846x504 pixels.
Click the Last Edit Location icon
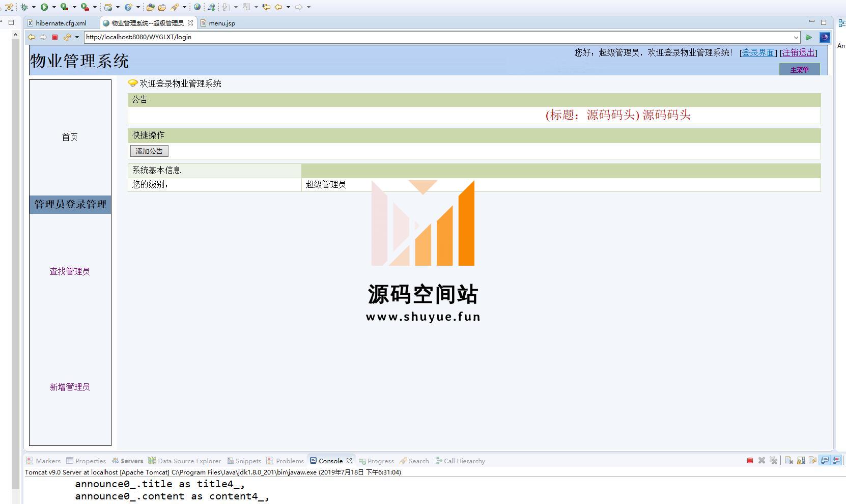(266, 7)
